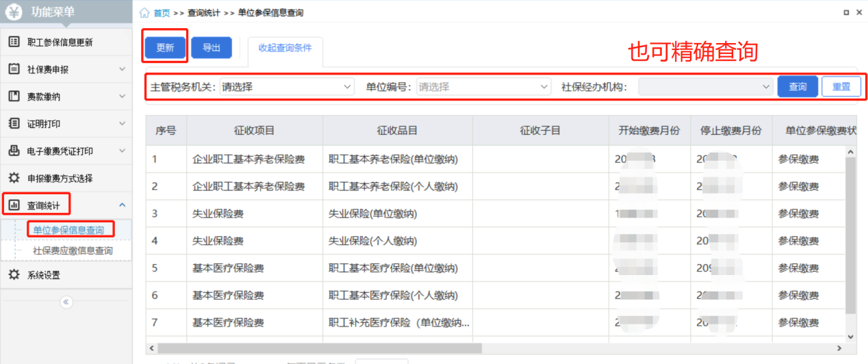
Task: Click the 费款缴纳 icon in sidebar
Action: (14, 96)
